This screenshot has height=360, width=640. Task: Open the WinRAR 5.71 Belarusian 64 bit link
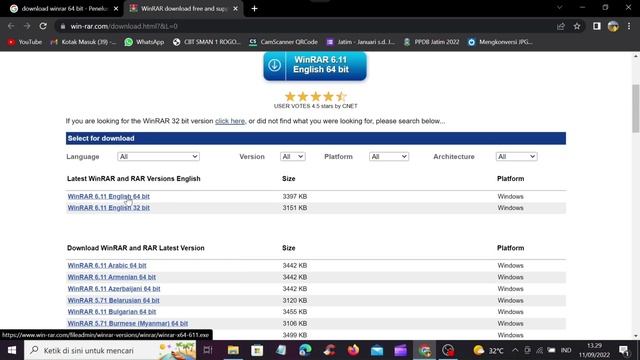point(113,300)
